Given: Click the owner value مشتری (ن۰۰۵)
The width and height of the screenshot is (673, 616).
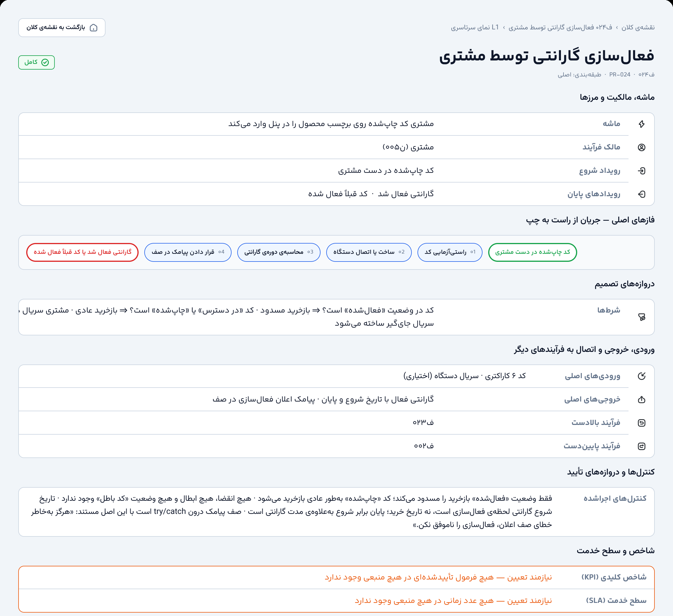Looking at the screenshot, I should (408, 147).
